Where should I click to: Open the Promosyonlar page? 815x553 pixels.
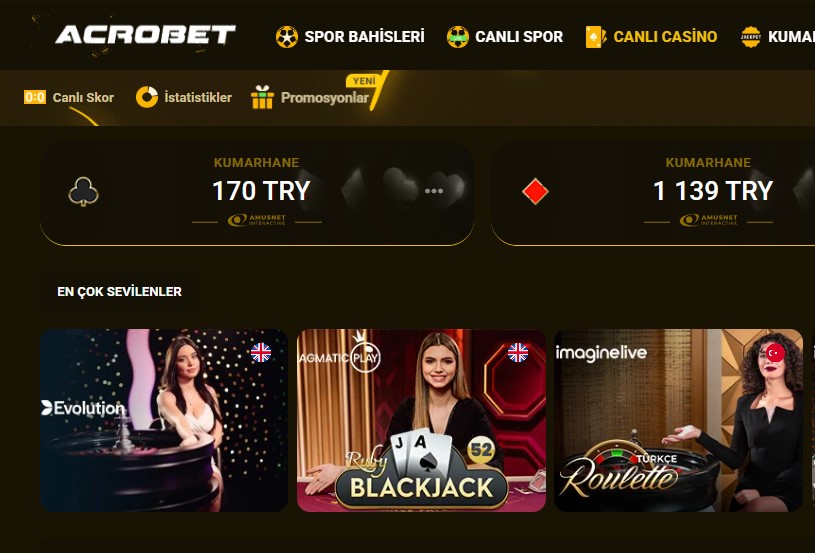[325, 98]
